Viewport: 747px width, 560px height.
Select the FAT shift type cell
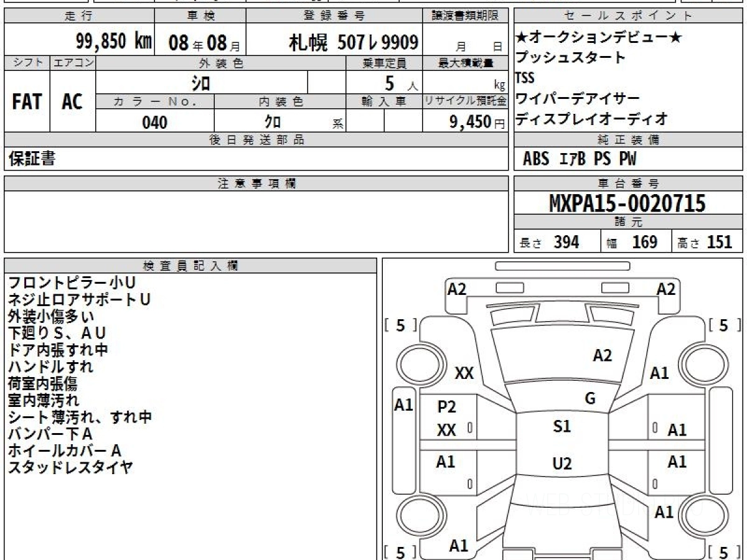[27, 102]
